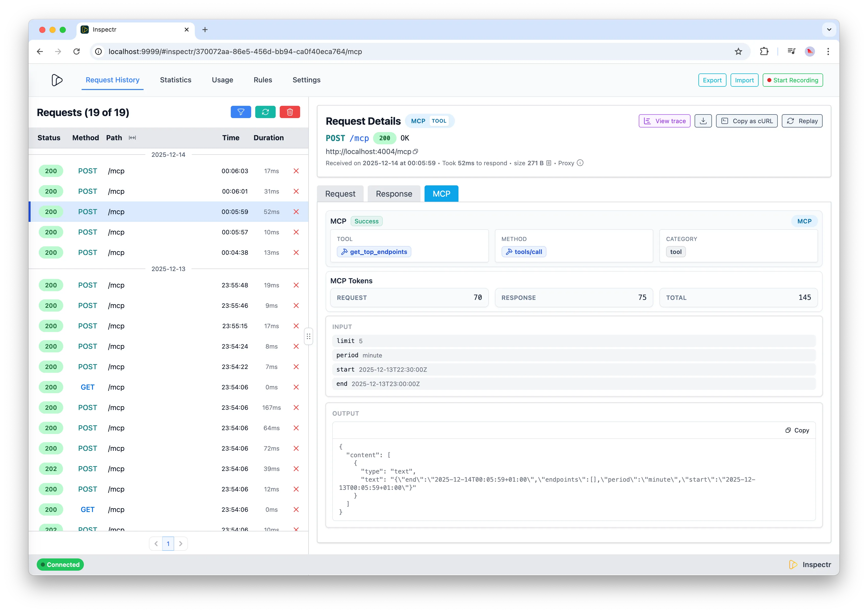Toggle Start Recording
Image resolution: width=868 pixels, height=613 pixels.
[792, 80]
